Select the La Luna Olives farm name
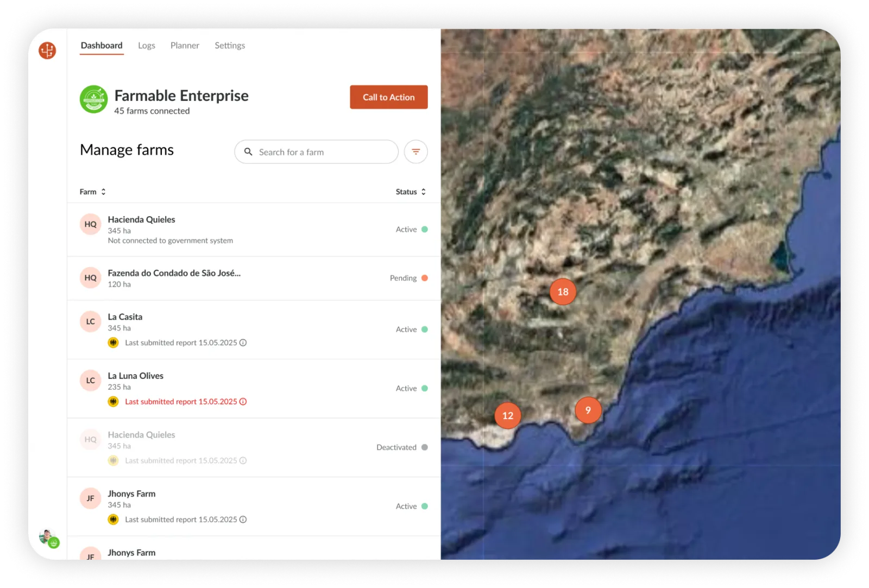The width and height of the screenshot is (869, 588). pos(135,376)
